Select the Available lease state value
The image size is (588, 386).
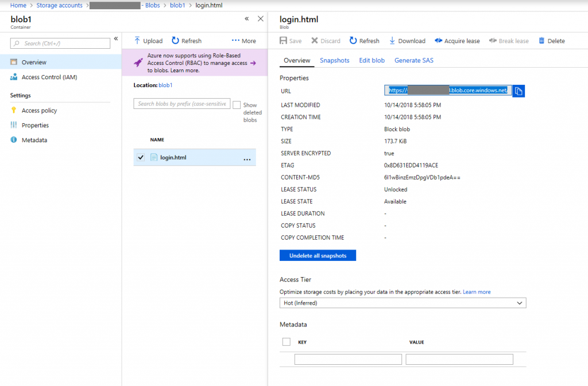pyautogui.click(x=395, y=201)
